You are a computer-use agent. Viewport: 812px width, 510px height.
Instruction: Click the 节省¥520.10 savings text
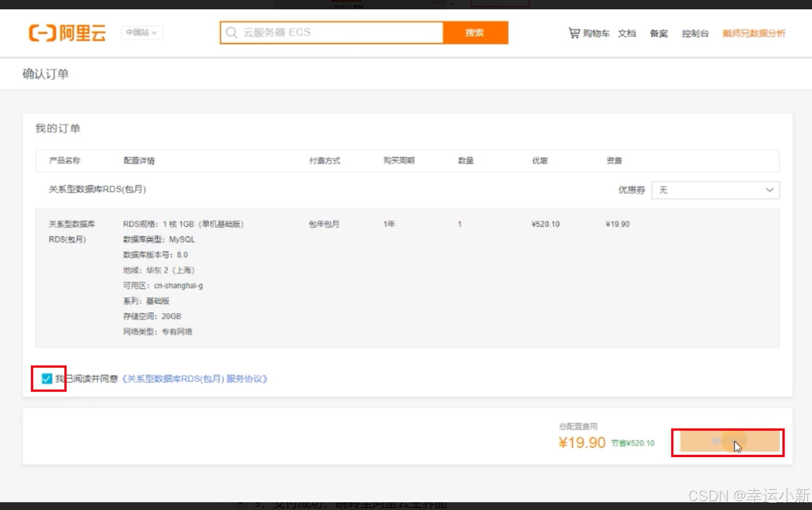click(x=633, y=443)
